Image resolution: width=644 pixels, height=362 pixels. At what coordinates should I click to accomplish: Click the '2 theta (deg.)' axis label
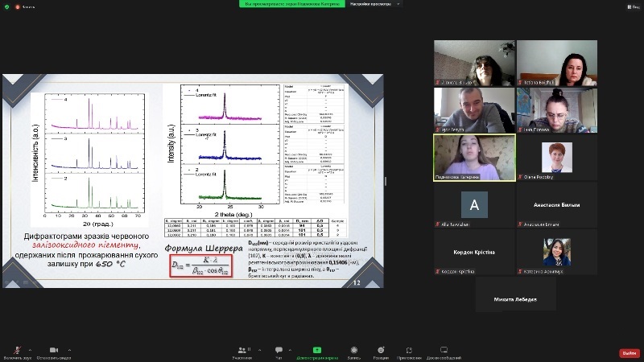(233, 215)
